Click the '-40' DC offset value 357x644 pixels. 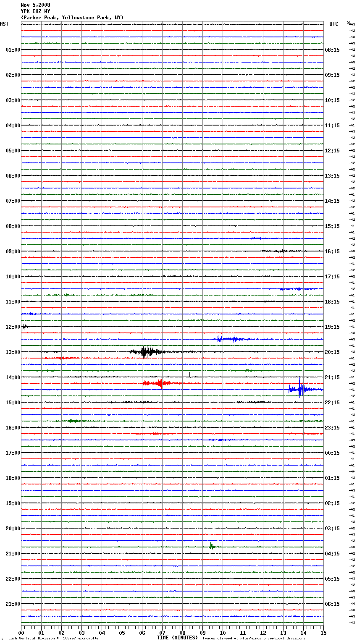352,471
